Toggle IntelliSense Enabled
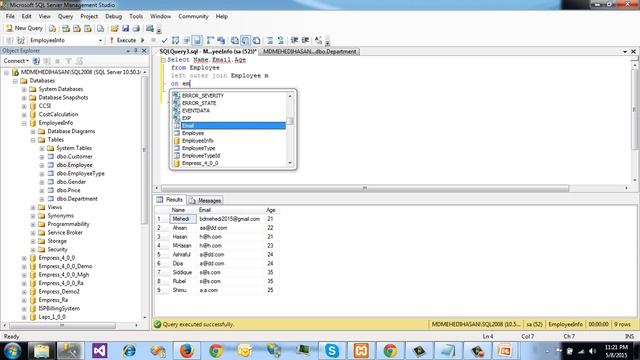The height and width of the screenshot is (360, 640). pos(197,40)
